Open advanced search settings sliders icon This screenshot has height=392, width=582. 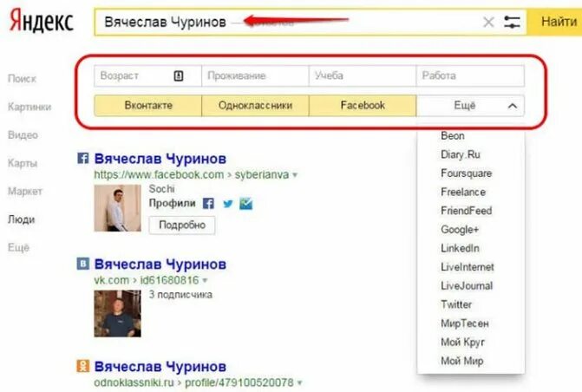[x=512, y=22]
